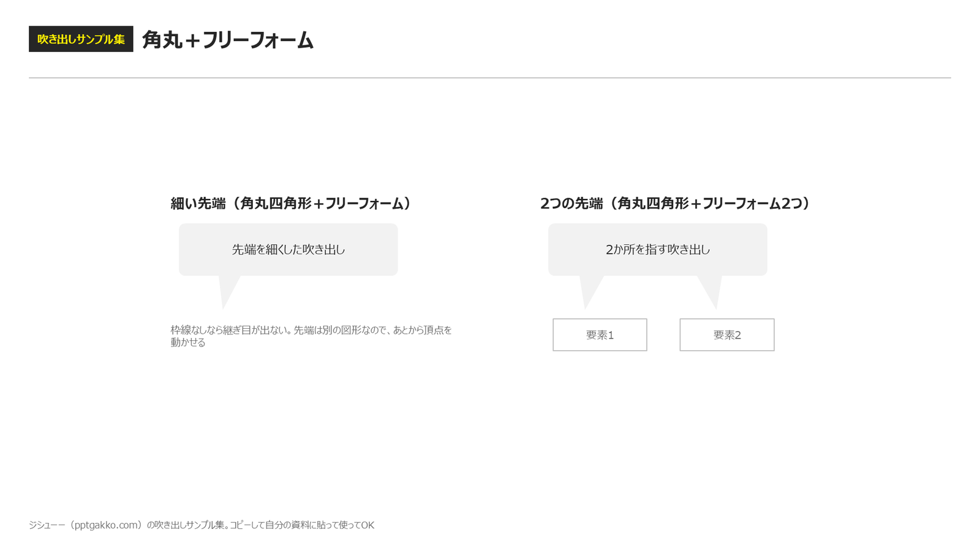Click the 要素2 box
980x551 pixels.
pos(727,335)
